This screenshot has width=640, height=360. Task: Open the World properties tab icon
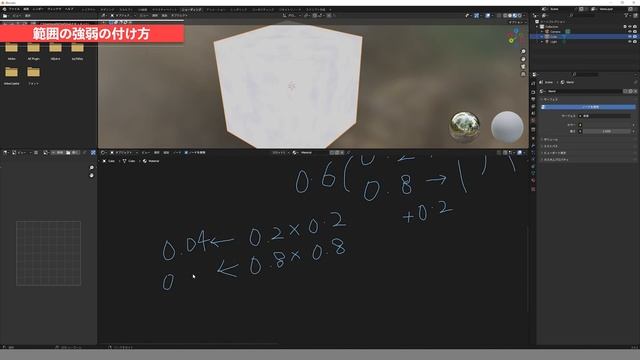(533, 121)
